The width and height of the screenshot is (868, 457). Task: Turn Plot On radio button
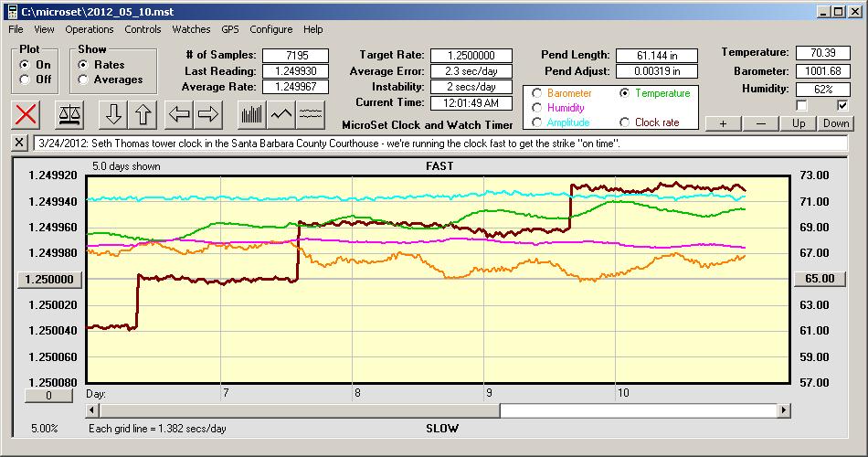coord(25,65)
